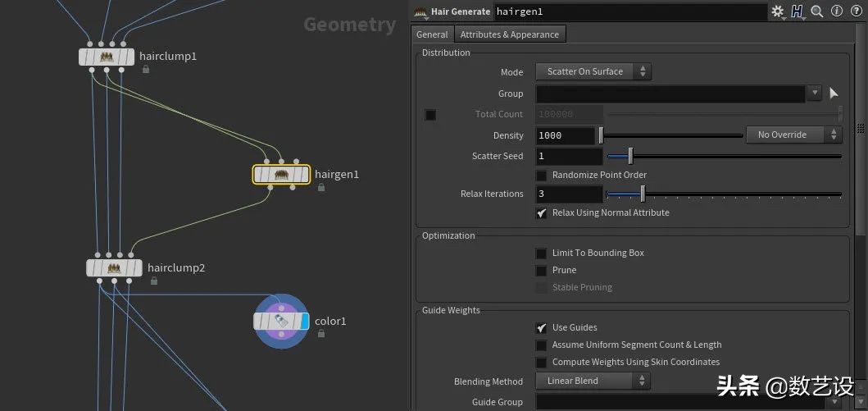
Task: Expand the Blending Method Linear Blend dropdown
Action: [593, 381]
